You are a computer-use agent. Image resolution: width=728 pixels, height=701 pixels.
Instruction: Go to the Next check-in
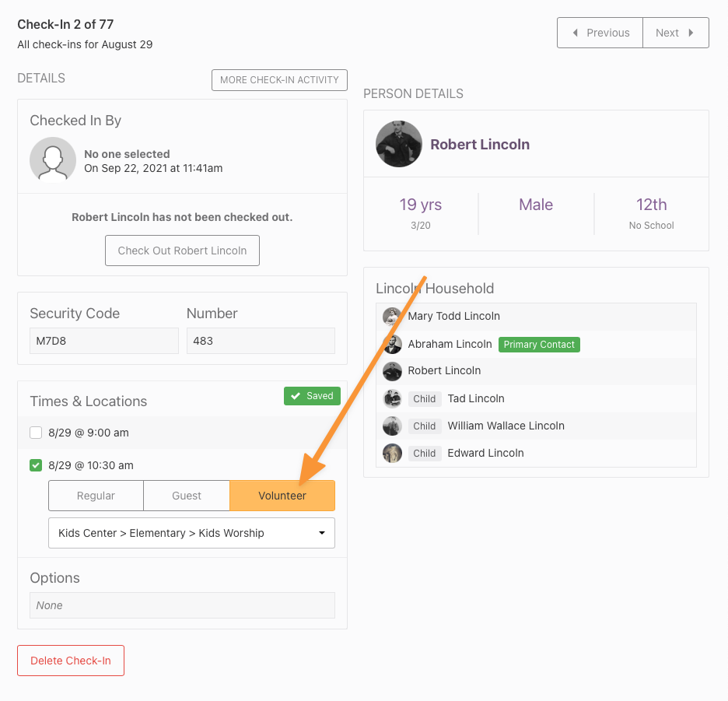click(676, 33)
